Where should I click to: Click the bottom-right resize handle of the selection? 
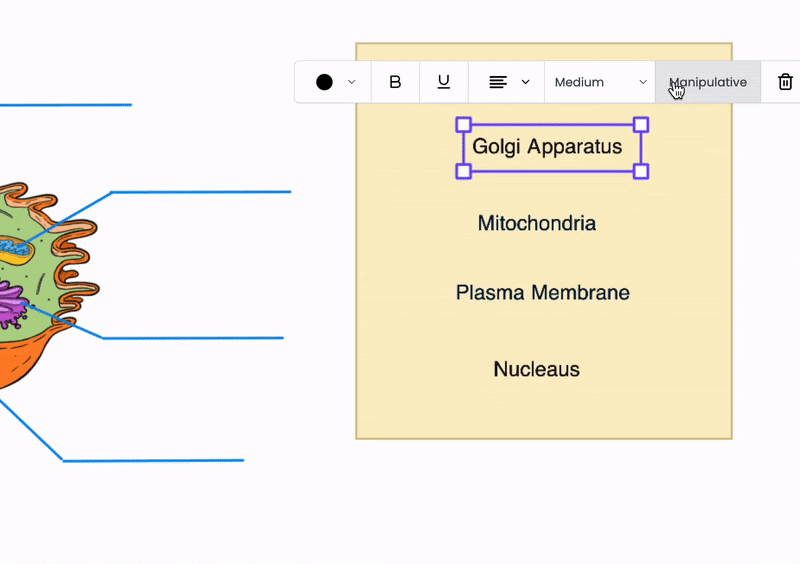coord(641,171)
